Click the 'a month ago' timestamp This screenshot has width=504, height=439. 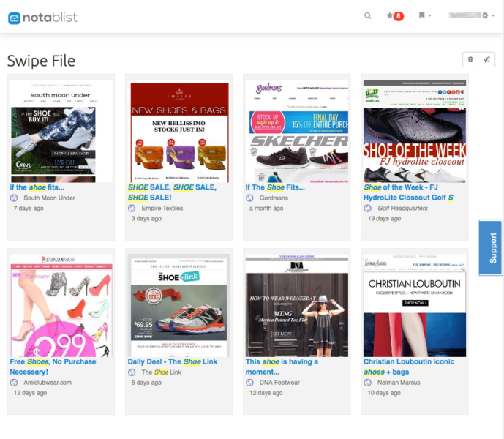pyautogui.click(x=266, y=208)
